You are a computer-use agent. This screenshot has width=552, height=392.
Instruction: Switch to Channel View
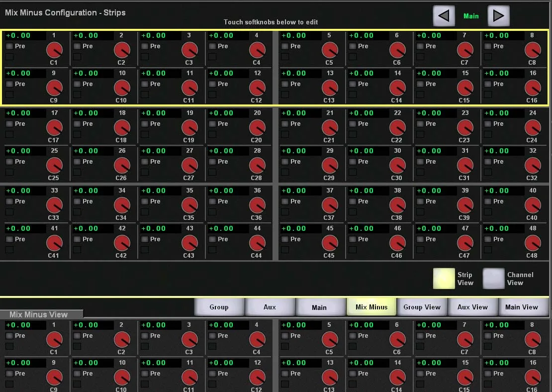[x=493, y=279]
